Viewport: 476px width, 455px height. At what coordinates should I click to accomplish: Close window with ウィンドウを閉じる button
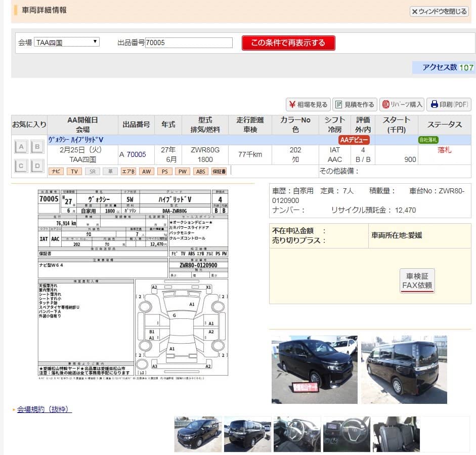[439, 11]
